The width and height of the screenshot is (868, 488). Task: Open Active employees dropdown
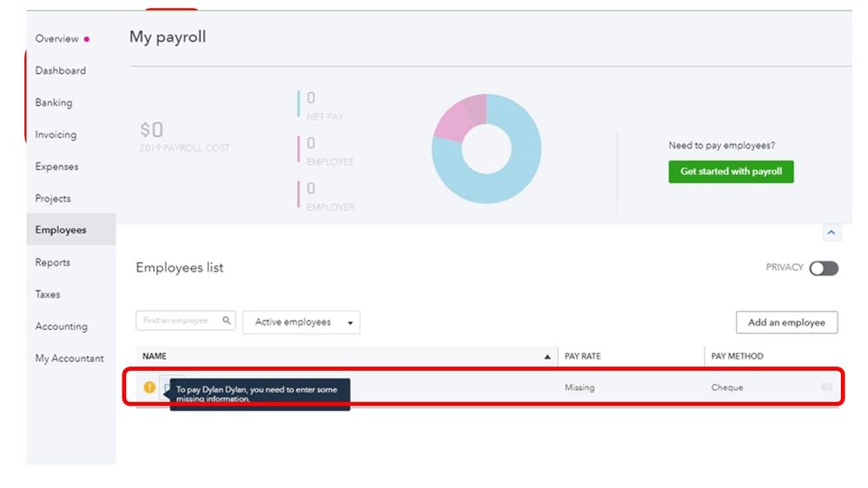click(301, 322)
